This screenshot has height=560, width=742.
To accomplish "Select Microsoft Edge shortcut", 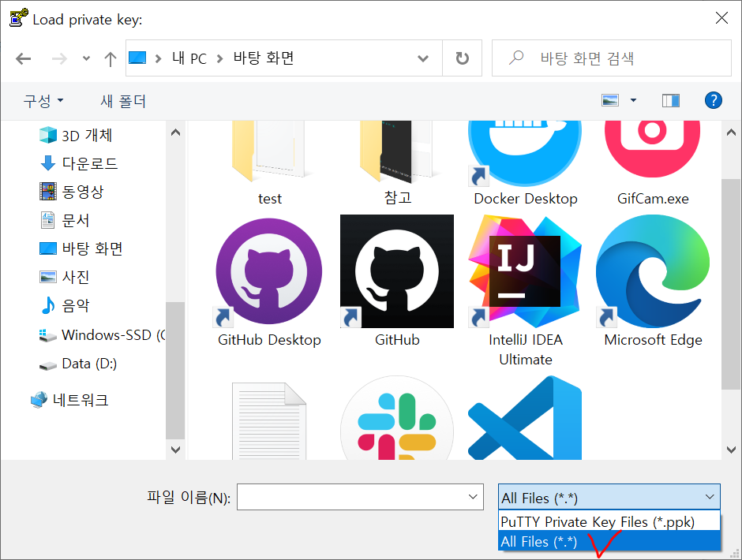I will [x=653, y=282].
